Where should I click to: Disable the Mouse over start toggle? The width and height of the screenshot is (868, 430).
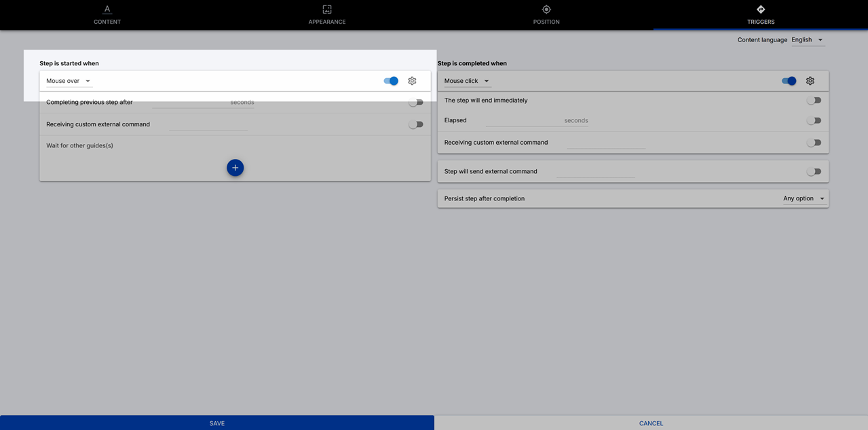click(391, 81)
